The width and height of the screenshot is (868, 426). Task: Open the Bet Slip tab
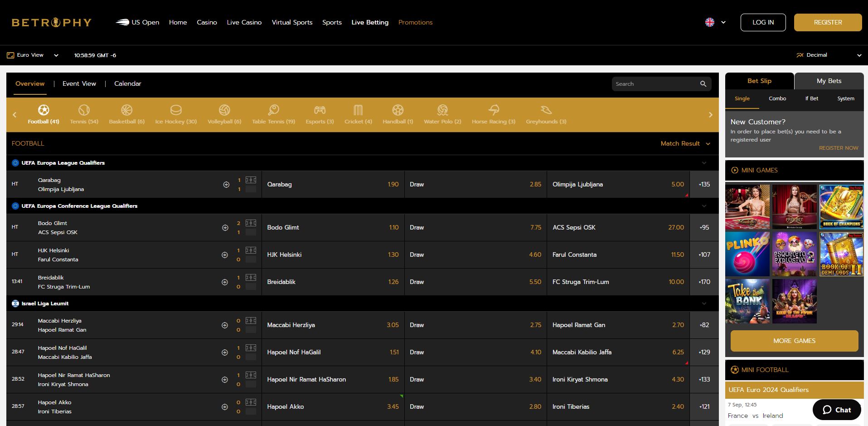[x=759, y=81]
